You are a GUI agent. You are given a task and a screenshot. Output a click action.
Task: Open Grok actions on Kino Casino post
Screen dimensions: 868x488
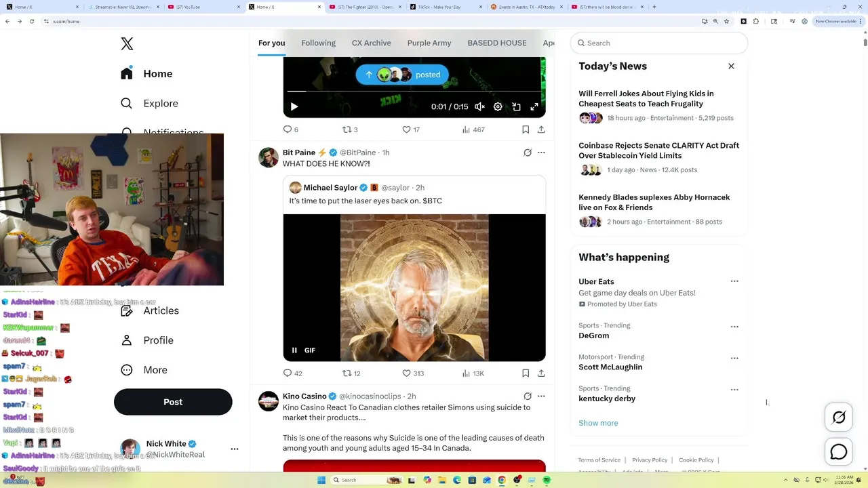528,396
